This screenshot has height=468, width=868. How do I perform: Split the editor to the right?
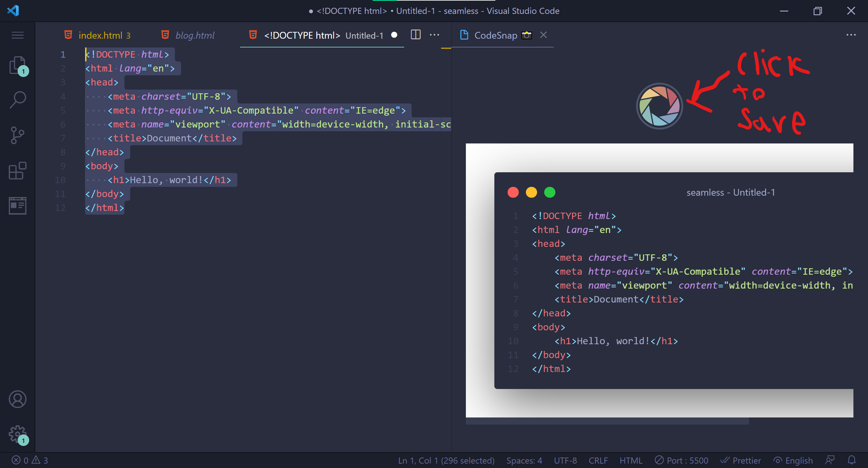(x=416, y=35)
